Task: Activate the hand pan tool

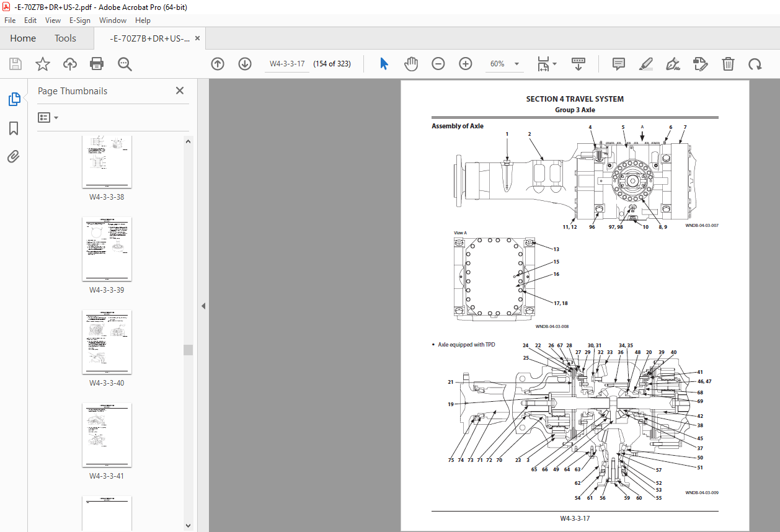Action: [411, 64]
